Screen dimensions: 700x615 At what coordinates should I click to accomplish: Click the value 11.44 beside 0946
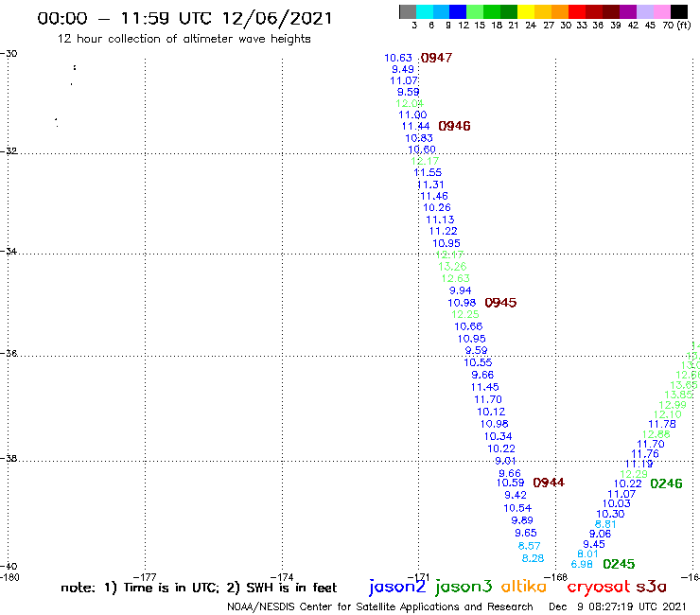[x=415, y=127]
